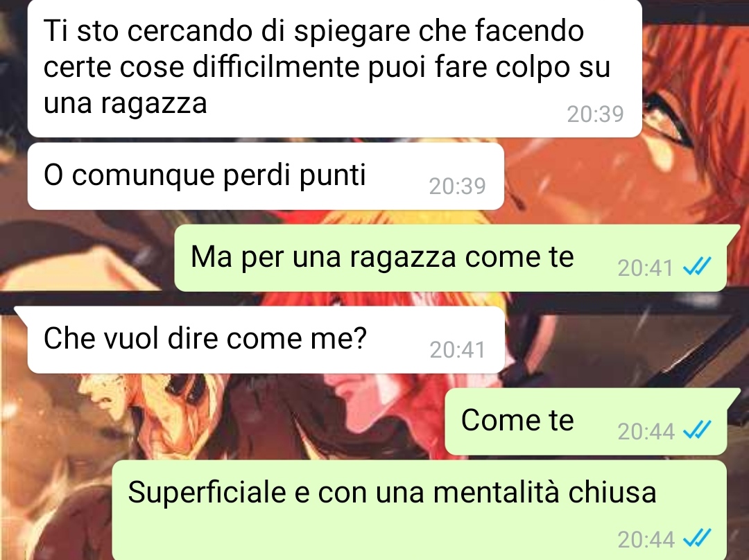Click the 20:41 timestamp on 'Che vuol dire come me?'
The width and height of the screenshot is (749, 560).
pos(457,350)
